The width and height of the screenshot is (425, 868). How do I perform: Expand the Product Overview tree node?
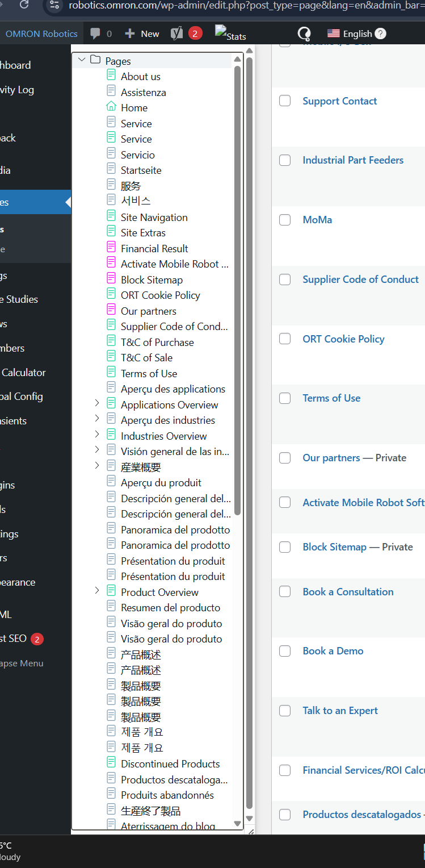97,590
